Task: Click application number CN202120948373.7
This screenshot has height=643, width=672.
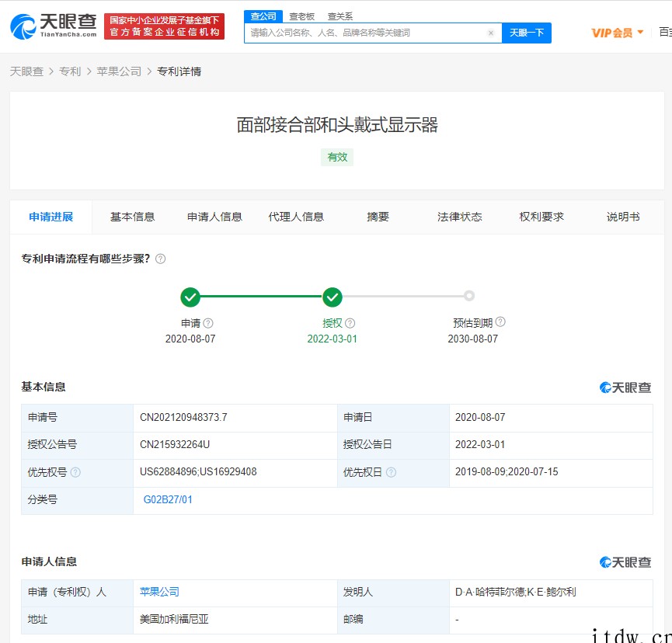Action: tap(183, 417)
